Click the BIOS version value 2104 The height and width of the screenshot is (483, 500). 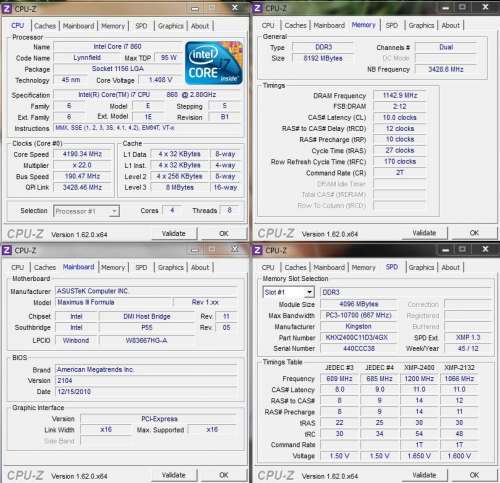tap(146, 380)
